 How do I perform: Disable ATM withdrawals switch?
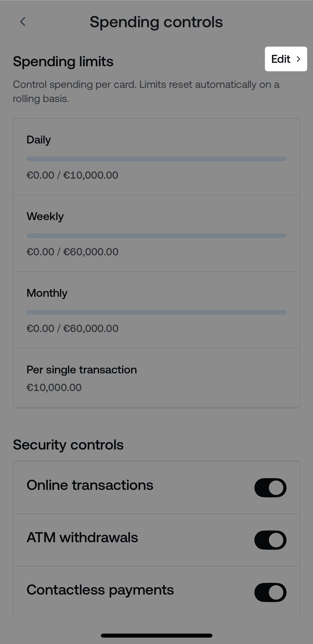[x=270, y=540]
